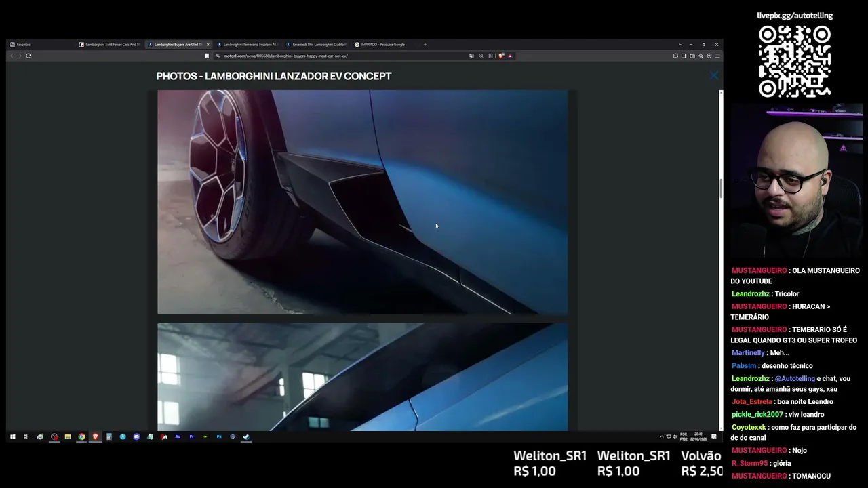Toggle the browser sidebar panel
This screenshot has width=868, height=488.
684,56
